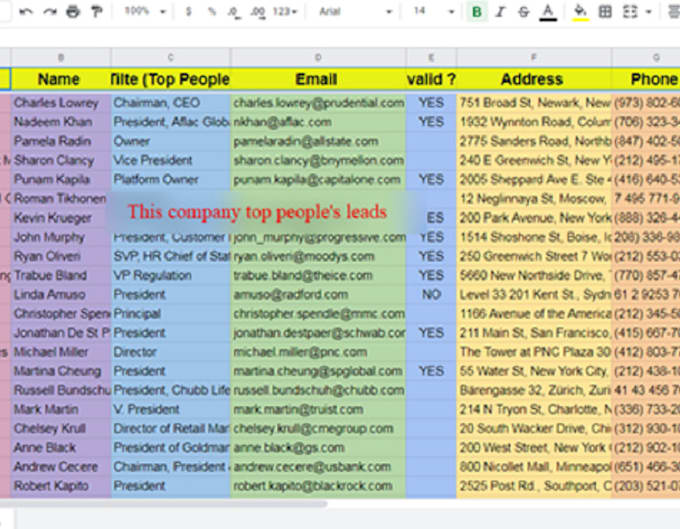This screenshot has width=680, height=529.
Task: Select the cell Punam Kapila
Action: point(61,179)
